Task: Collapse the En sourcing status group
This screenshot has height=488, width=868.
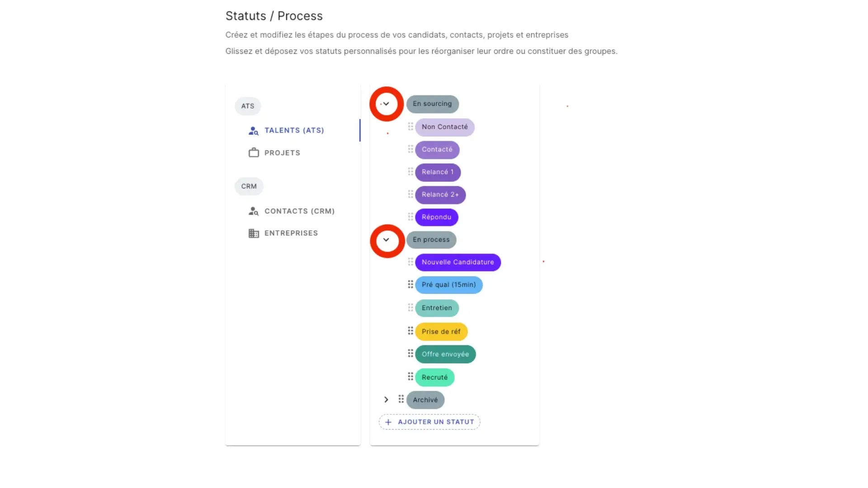Action: coord(387,103)
